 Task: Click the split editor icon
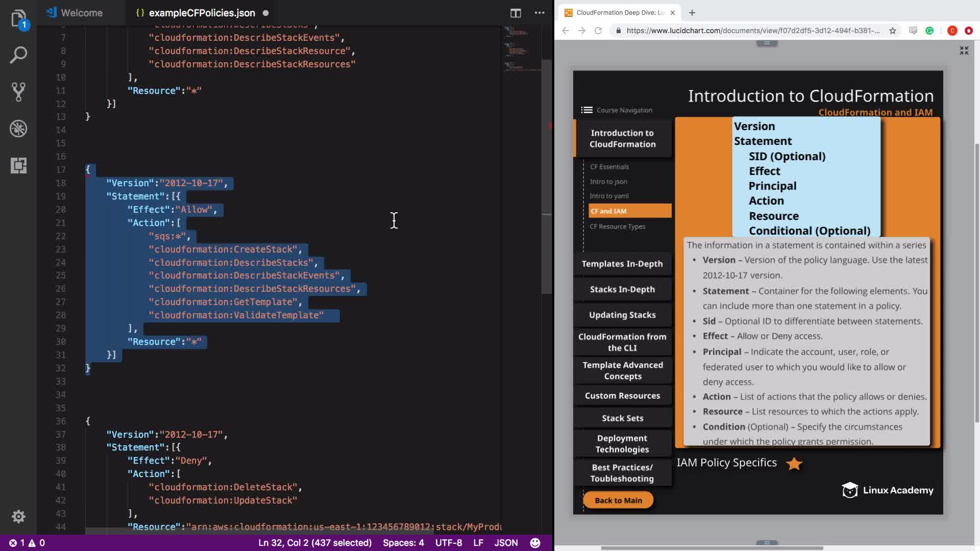click(x=516, y=13)
